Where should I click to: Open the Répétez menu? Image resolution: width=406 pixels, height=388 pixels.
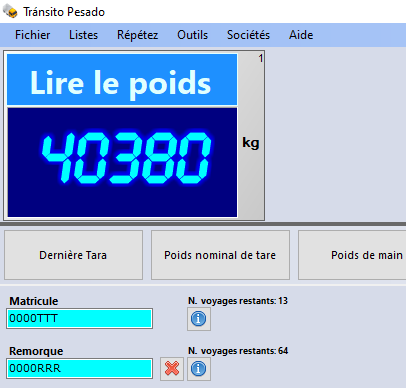click(x=137, y=35)
